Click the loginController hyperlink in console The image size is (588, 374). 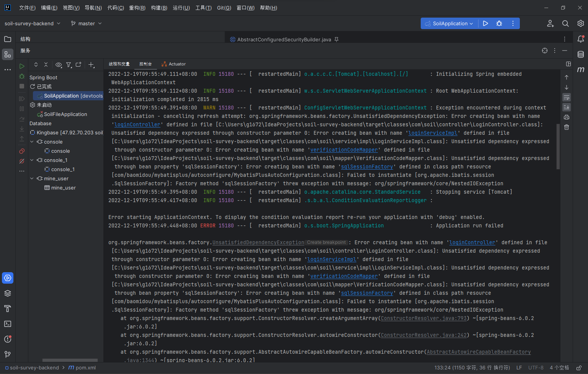coord(137,124)
